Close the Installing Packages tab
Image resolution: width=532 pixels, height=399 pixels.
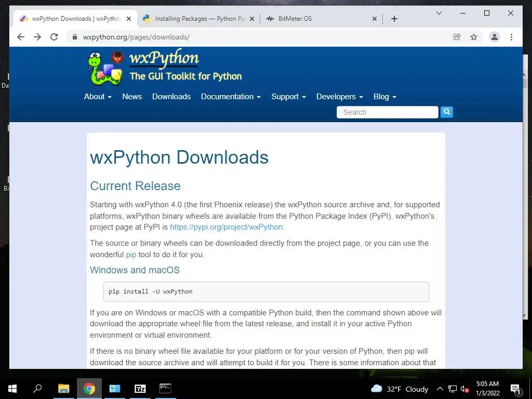click(252, 19)
